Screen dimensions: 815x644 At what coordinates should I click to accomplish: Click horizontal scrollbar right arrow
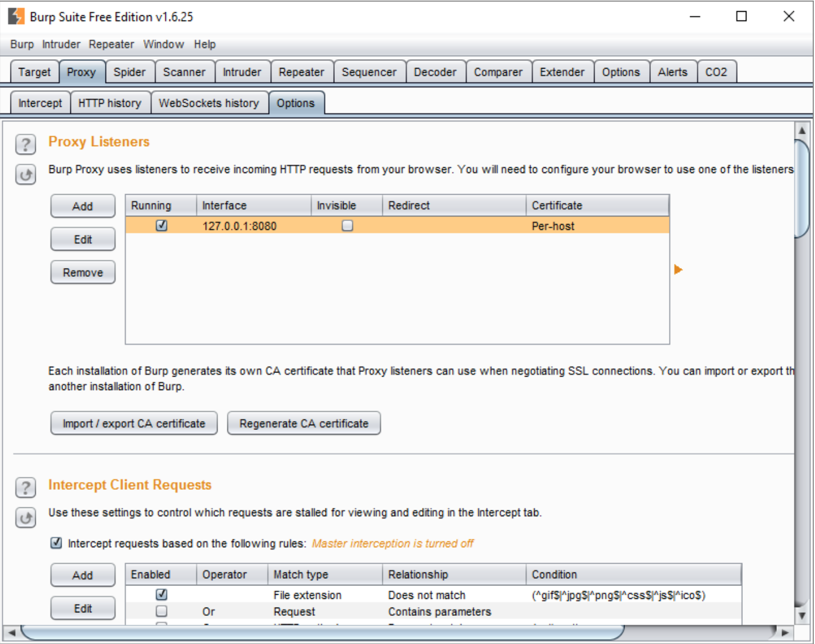(x=786, y=632)
